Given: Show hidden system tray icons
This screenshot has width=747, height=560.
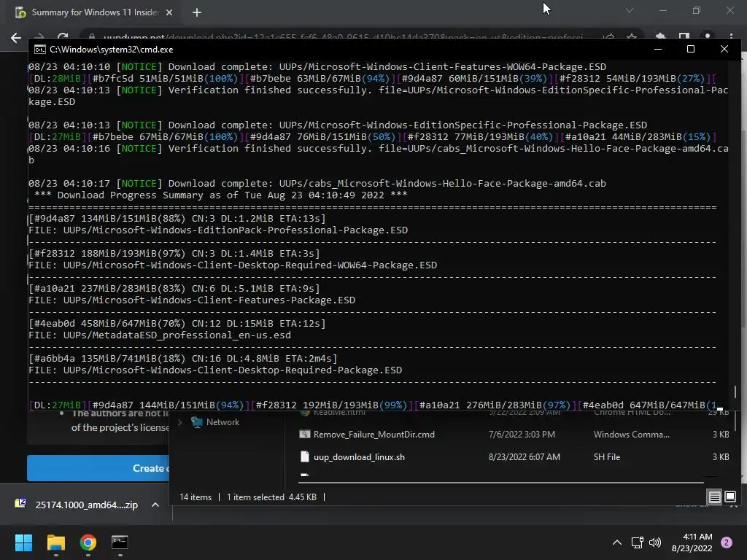Looking at the screenshot, I should click(x=616, y=542).
